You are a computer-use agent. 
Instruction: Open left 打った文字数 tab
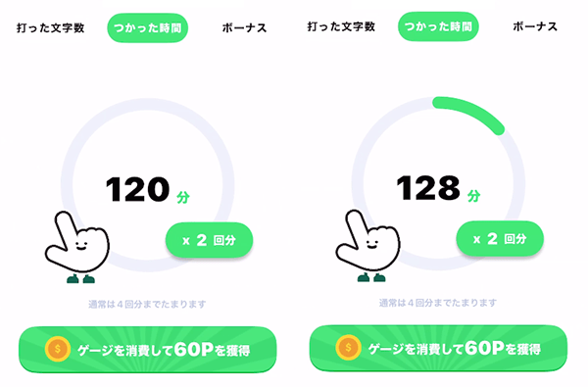pos(51,27)
